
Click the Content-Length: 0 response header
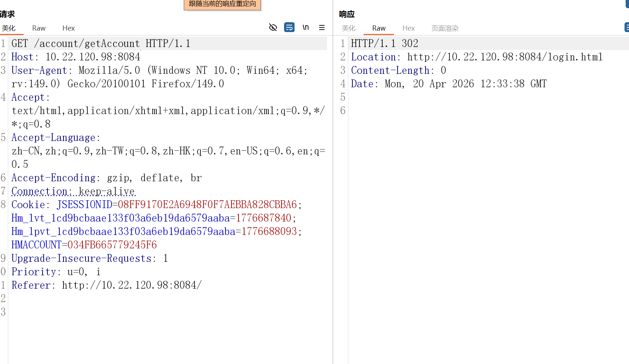point(399,70)
